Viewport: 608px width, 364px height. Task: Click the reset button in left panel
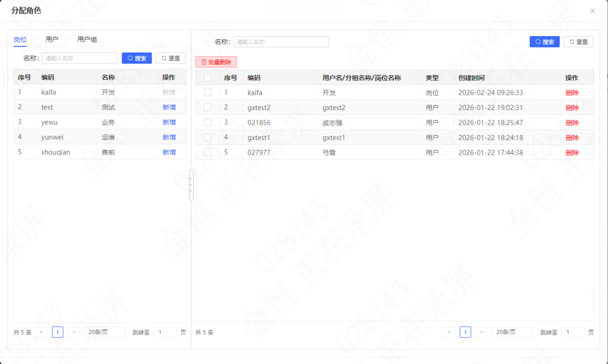171,58
